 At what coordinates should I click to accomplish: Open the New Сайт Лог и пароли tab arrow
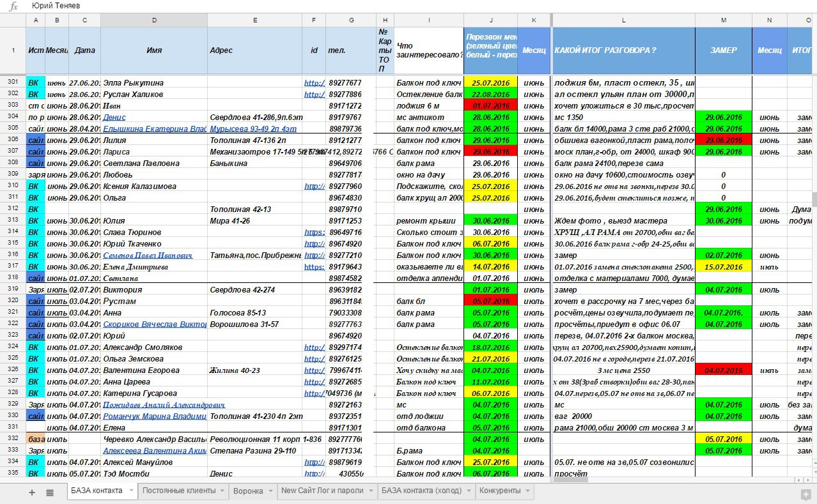371,491
